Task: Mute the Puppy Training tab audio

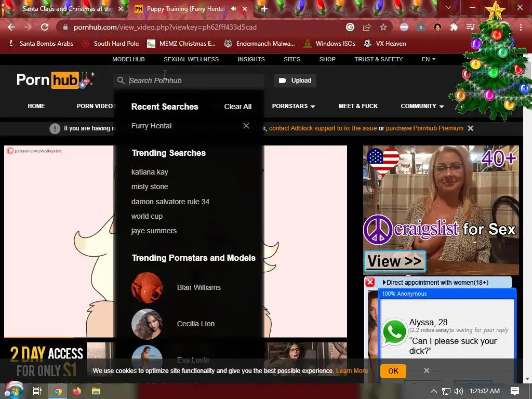Action: click(x=233, y=8)
